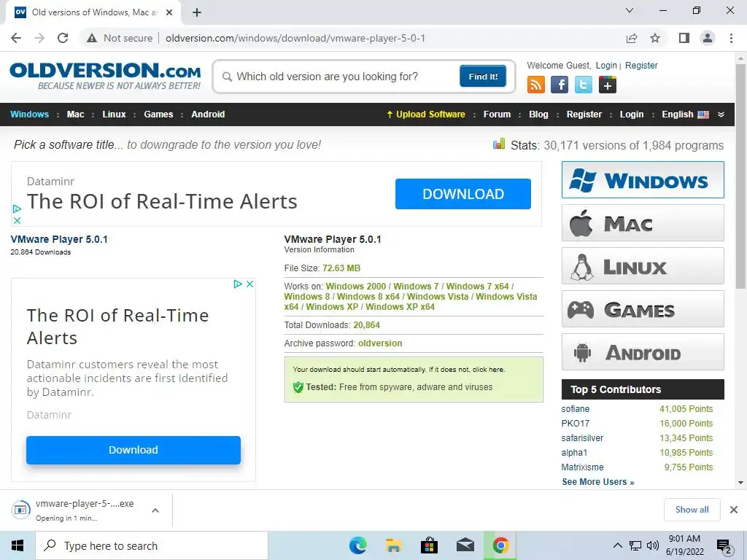
Task: Open File Explorer from taskbar
Action: 393,545
